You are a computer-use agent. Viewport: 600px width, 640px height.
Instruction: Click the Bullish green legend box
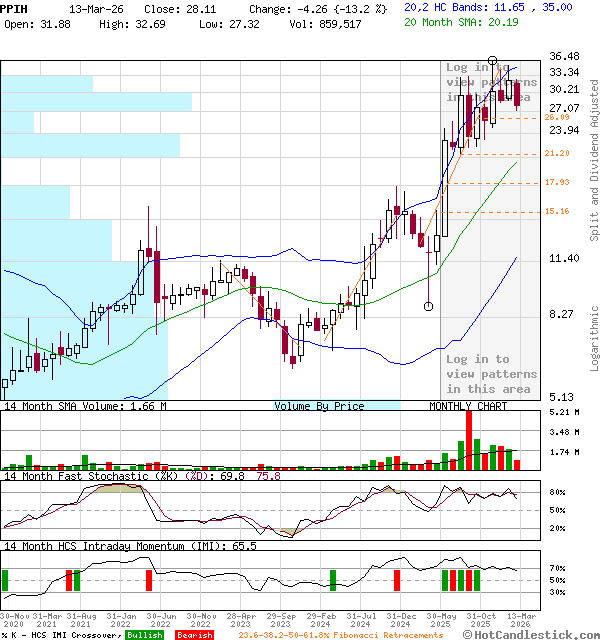145,634
